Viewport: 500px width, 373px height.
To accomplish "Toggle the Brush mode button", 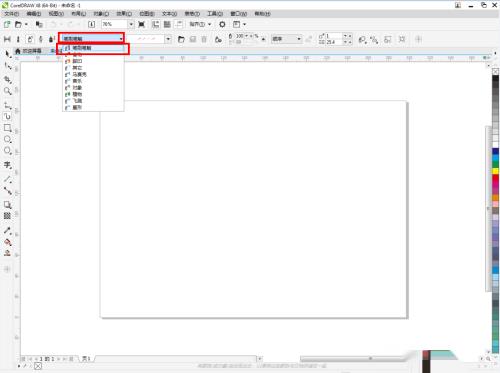I will coord(18,39).
